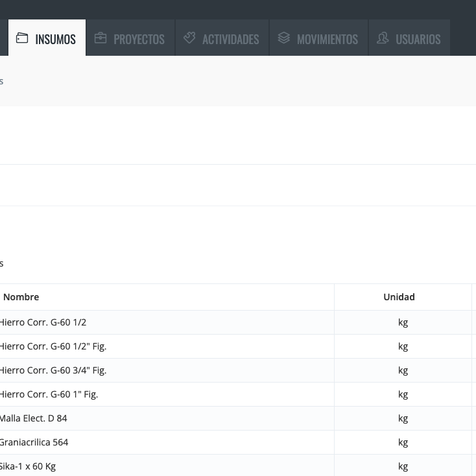476x476 pixels.
Task: Sort the table by Nombre column header
Action: pos(21,297)
